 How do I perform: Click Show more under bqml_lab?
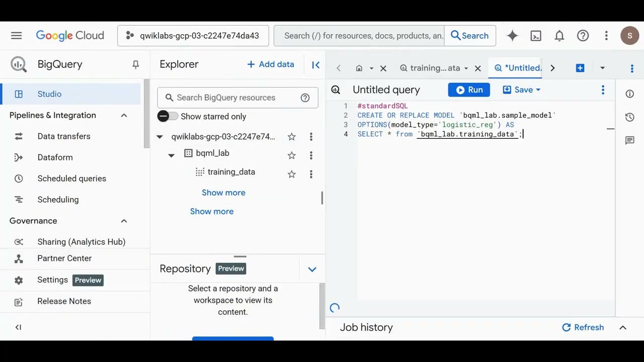pos(223,193)
